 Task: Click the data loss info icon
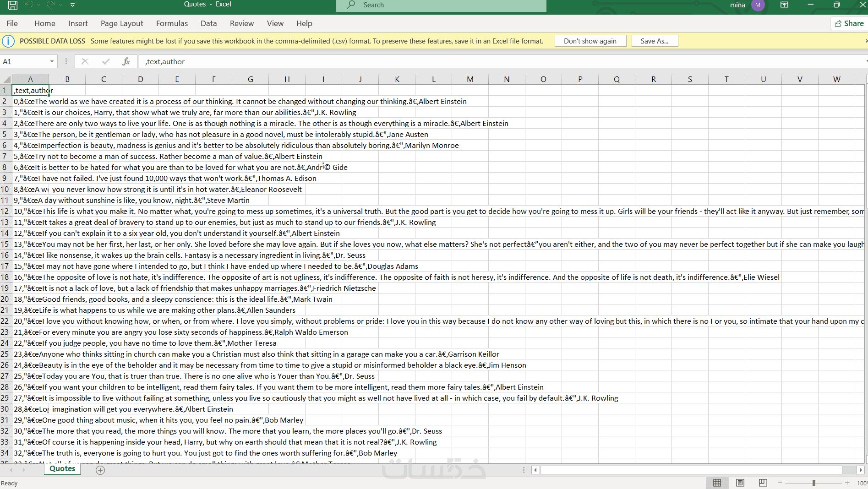(8, 41)
